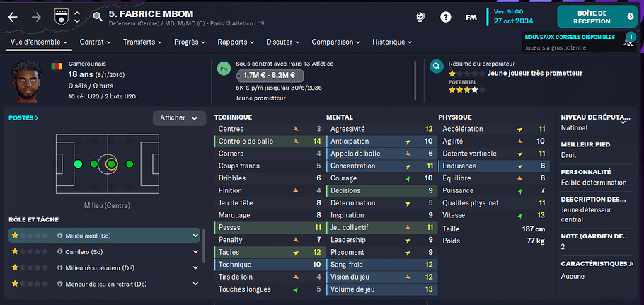The width and height of the screenshot is (644, 305).
Task: Open the Contrat menu
Action: 96,42
